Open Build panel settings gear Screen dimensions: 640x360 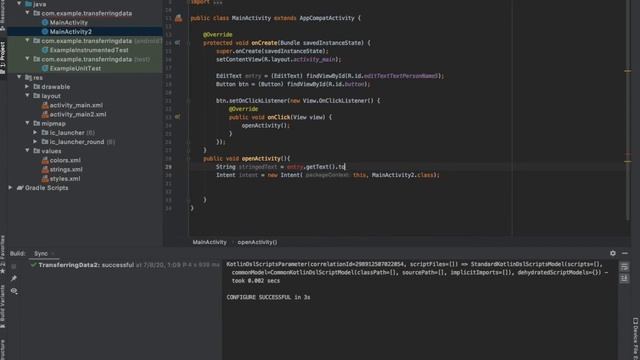[613, 253]
